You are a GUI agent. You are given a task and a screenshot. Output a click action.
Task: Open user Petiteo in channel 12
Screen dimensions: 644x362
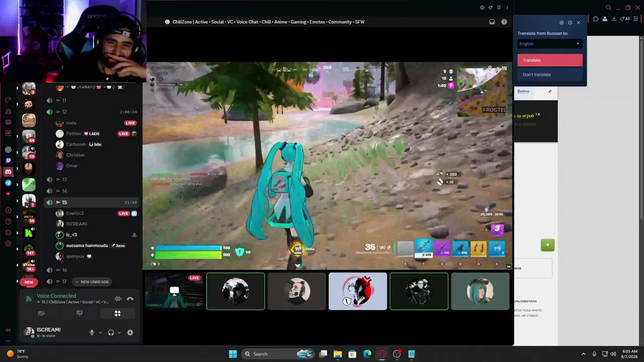[x=95, y=134]
